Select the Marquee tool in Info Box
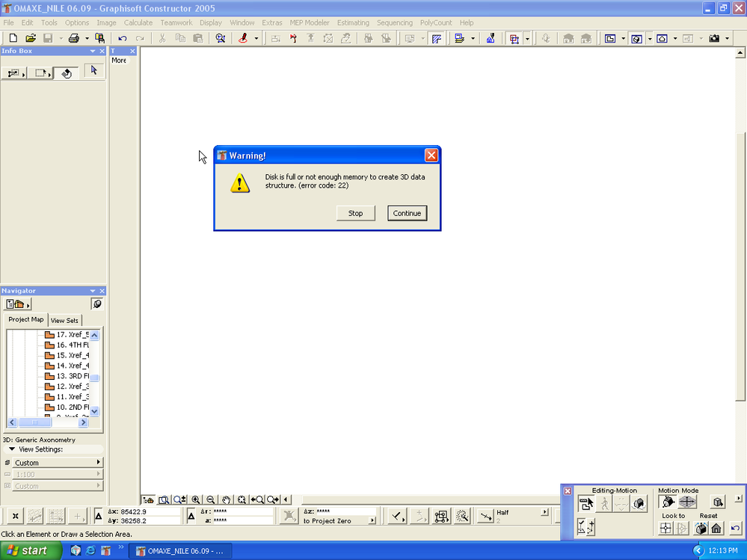The image size is (747, 560). click(x=40, y=73)
